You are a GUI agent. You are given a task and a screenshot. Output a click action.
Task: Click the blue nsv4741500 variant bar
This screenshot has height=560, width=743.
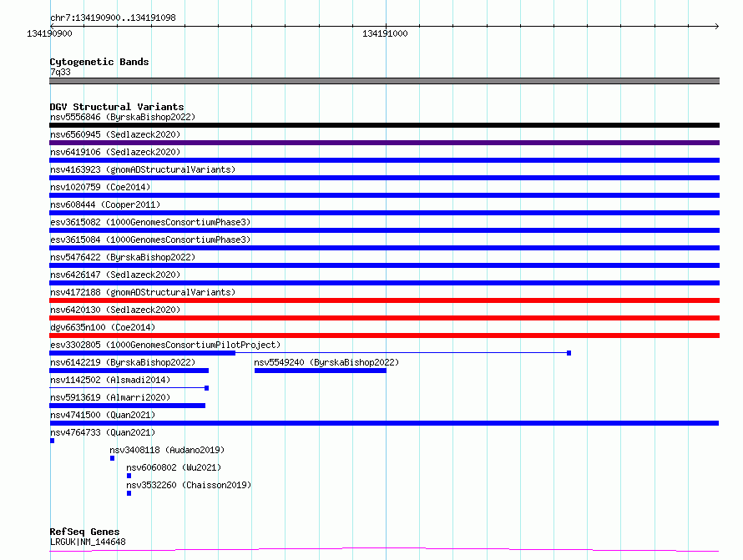pyautogui.click(x=384, y=423)
